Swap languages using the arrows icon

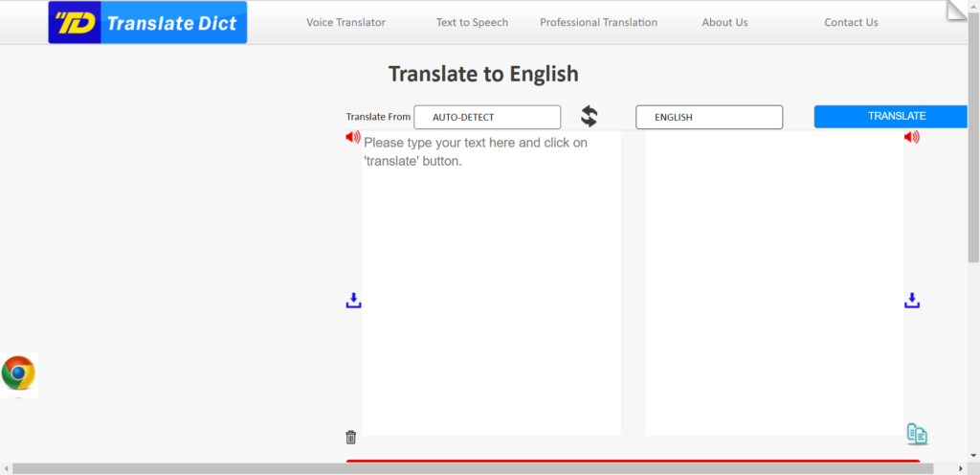coord(589,117)
